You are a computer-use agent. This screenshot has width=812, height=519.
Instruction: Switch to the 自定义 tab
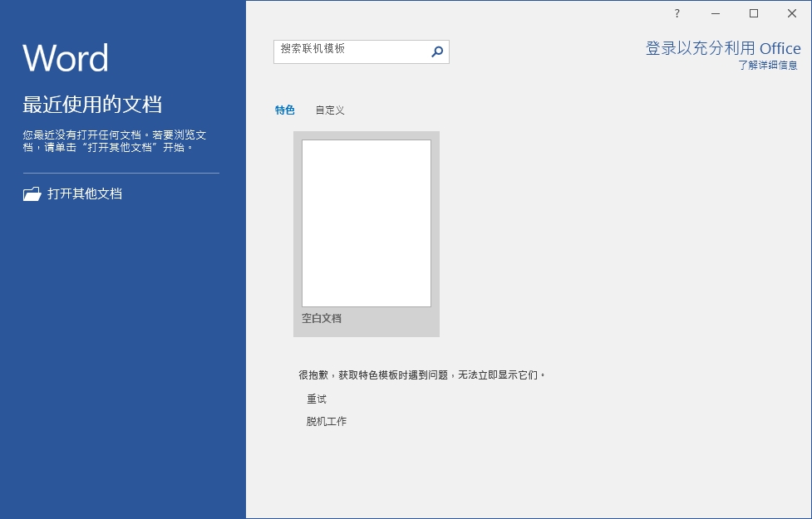click(330, 110)
